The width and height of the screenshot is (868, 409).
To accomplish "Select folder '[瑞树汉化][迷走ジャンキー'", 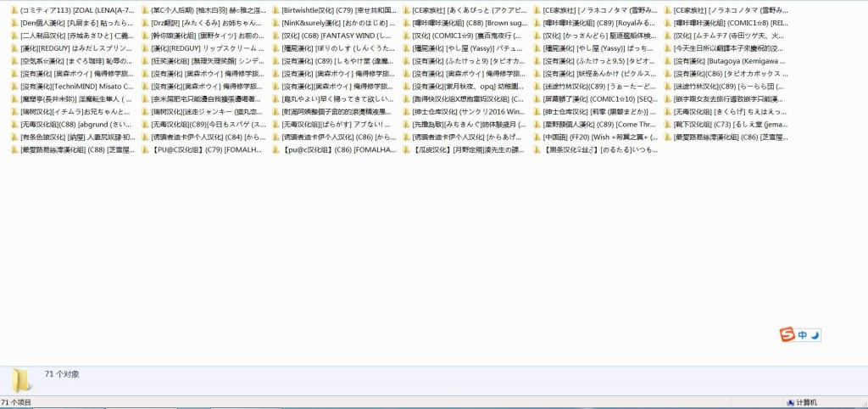I will click(203, 112).
